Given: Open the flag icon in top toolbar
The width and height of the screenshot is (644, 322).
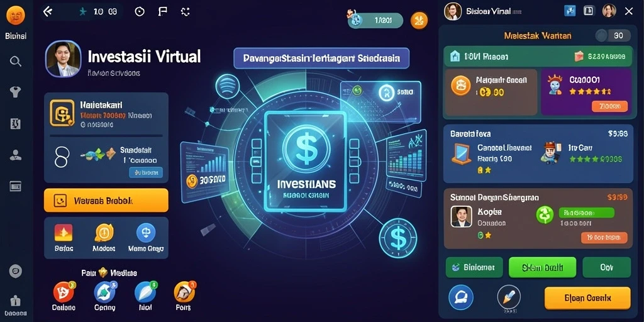Looking at the screenshot, I should pos(162,11).
